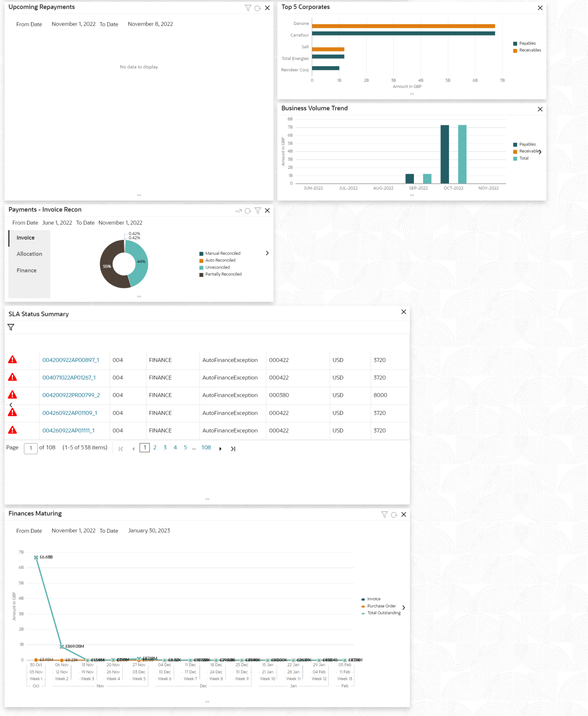Toggle Manual Reconciled legend item
The width and height of the screenshot is (588, 716).
pos(220,253)
